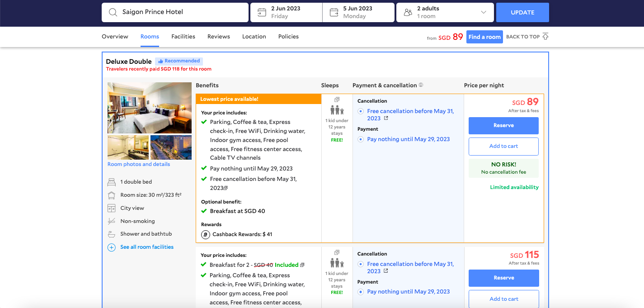This screenshot has width=644, height=308.
Task: Click the 'Breakfast at SGD 40' optional benefit text
Action: pyautogui.click(x=237, y=211)
